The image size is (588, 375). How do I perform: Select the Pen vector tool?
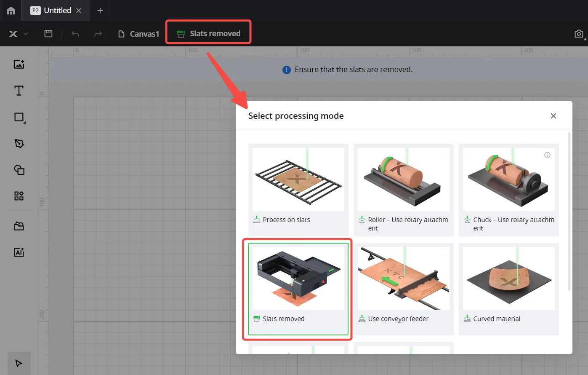pos(19,144)
